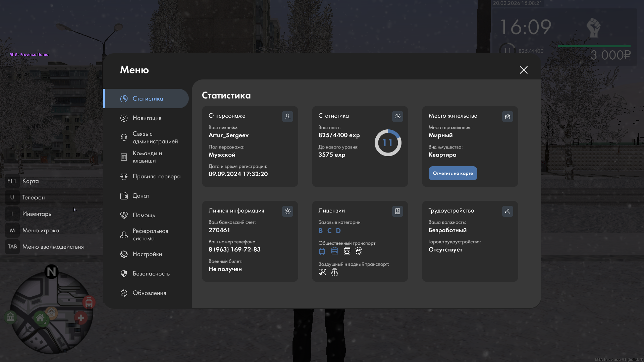Image resolution: width=644 pixels, height=362 pixels.
Task: Open the Настройки menu section
Action: [x=147, y=254]
